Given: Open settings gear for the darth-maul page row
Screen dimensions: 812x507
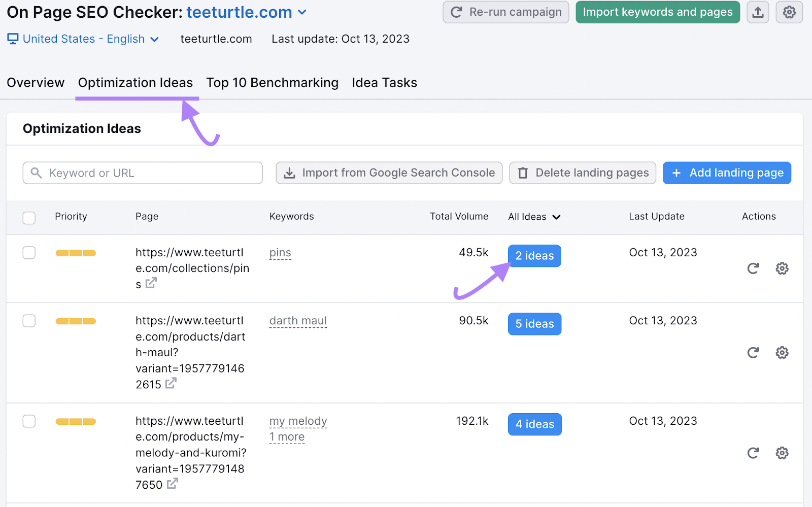Looking at the screenshot, I should pos(782,352).
